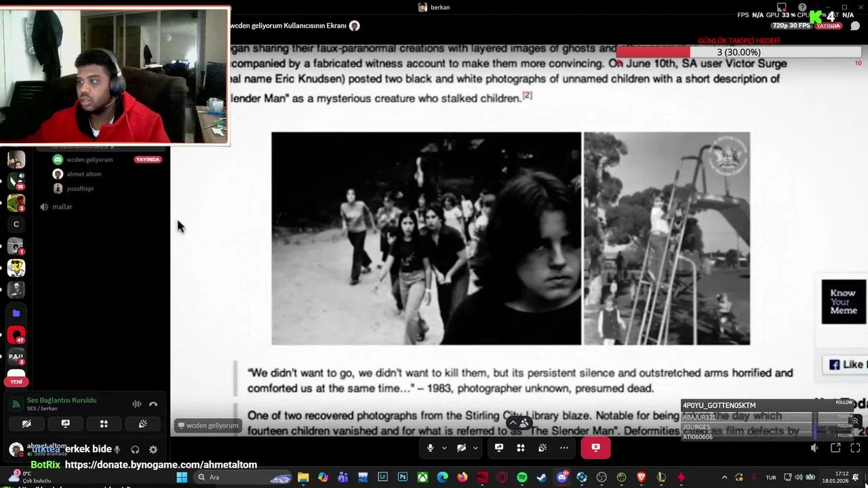Click the Know Your Meme logo
Screen dimensions: 868x488
pyautogui.click(x=844, y=302)
